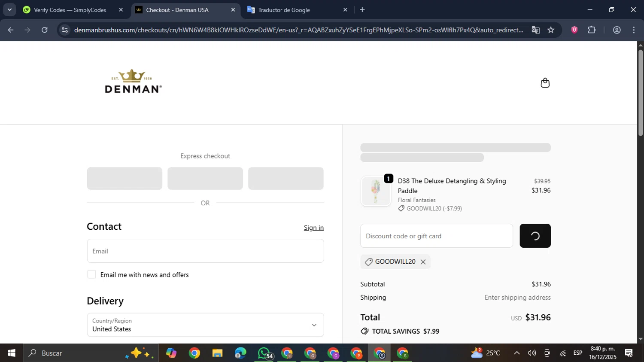The height and width of the screenshot is (362, 644).
Task: Open the taskbar clock and date
Action: [603, 353]
